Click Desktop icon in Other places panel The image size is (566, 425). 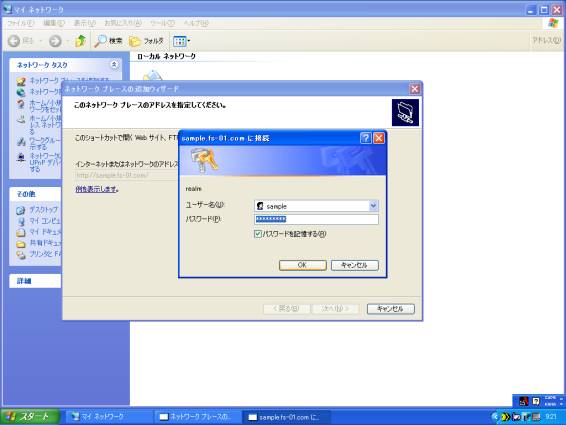(21, 210)
